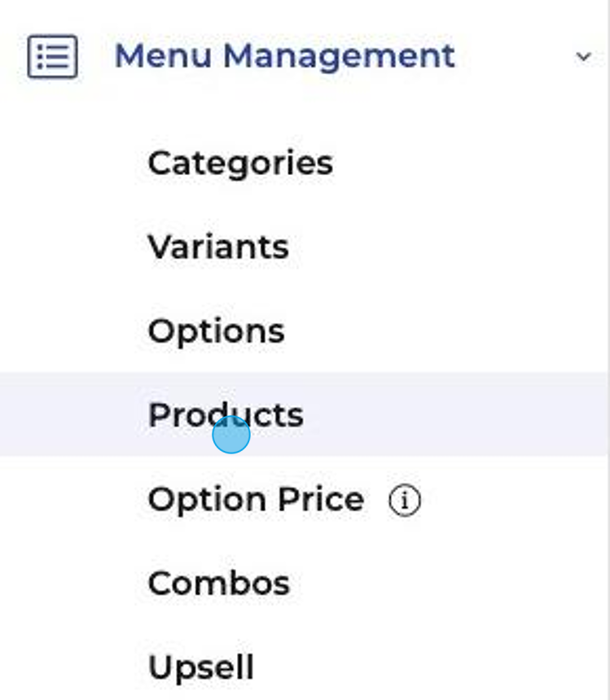Click the Combos link above Upsell
The image size is (610, 700).
[219, 584]
